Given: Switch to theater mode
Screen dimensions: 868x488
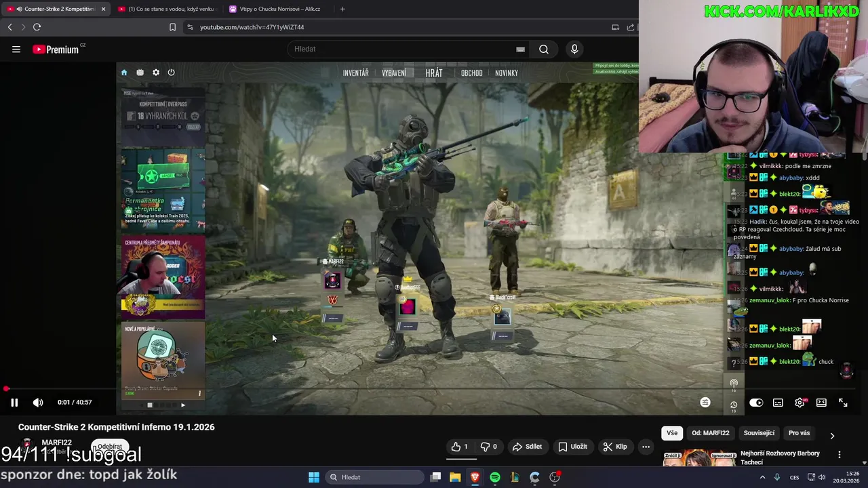Looking at the screenshot, I should tap(821, 403).
